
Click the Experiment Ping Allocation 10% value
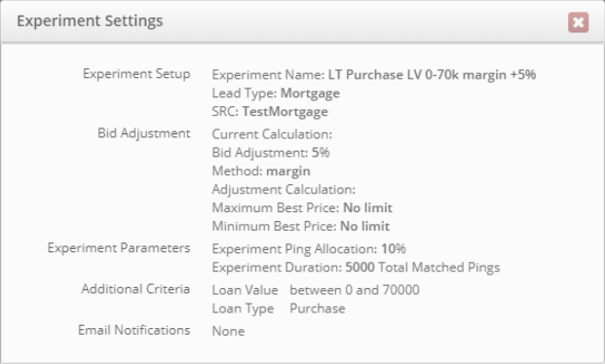pos(394,249)
